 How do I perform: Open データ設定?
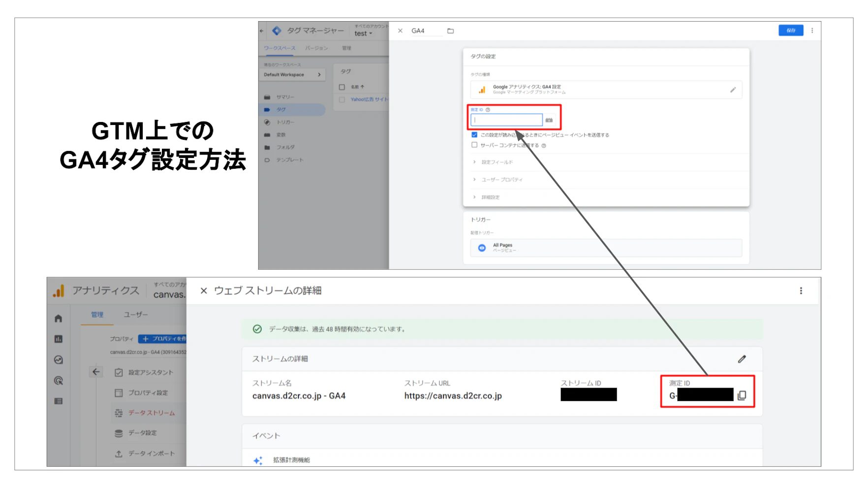[x=142, y=433]
